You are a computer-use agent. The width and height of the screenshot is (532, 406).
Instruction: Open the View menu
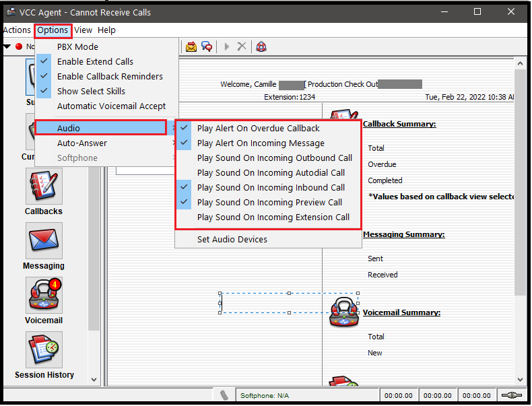83,30
